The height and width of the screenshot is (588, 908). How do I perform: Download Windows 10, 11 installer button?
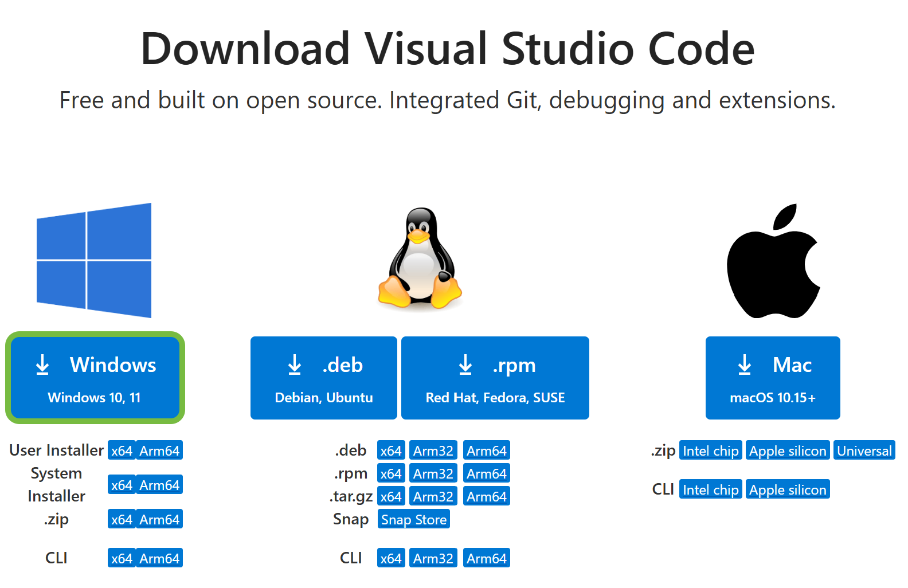click(x=95, y=378)
